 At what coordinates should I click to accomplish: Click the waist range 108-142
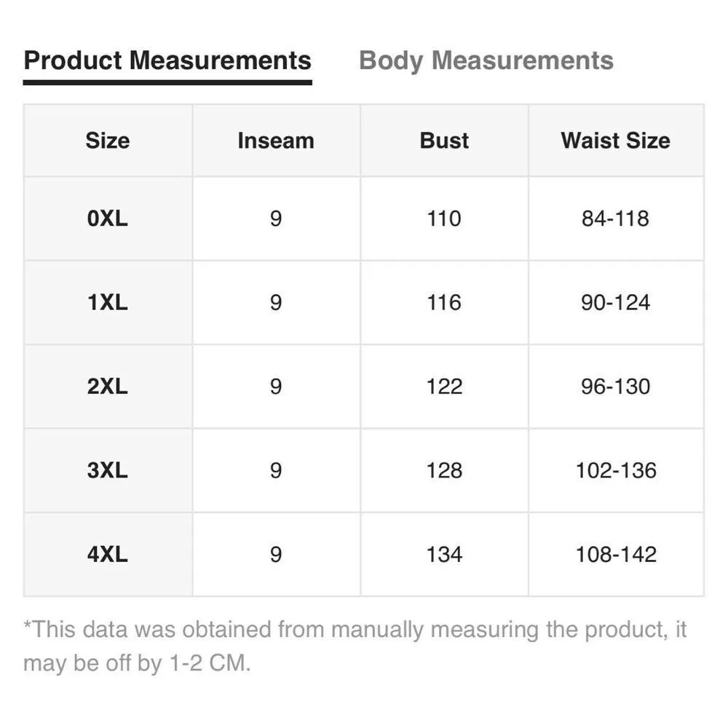point(616,555)
